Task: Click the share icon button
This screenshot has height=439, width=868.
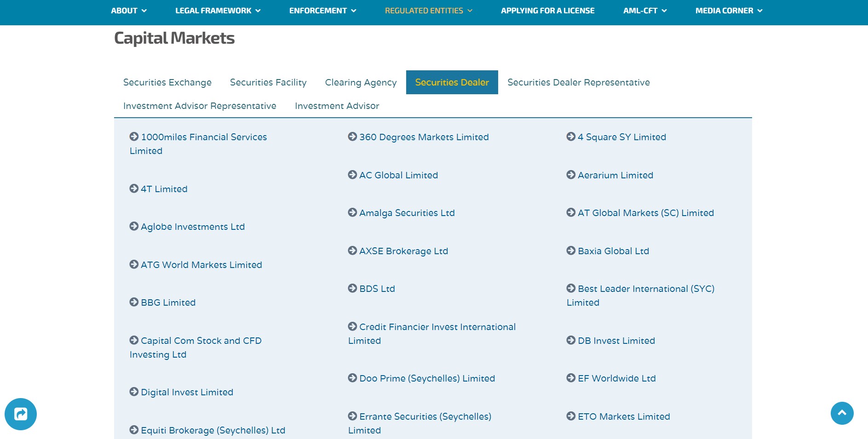Action: (x=21, y=414)
